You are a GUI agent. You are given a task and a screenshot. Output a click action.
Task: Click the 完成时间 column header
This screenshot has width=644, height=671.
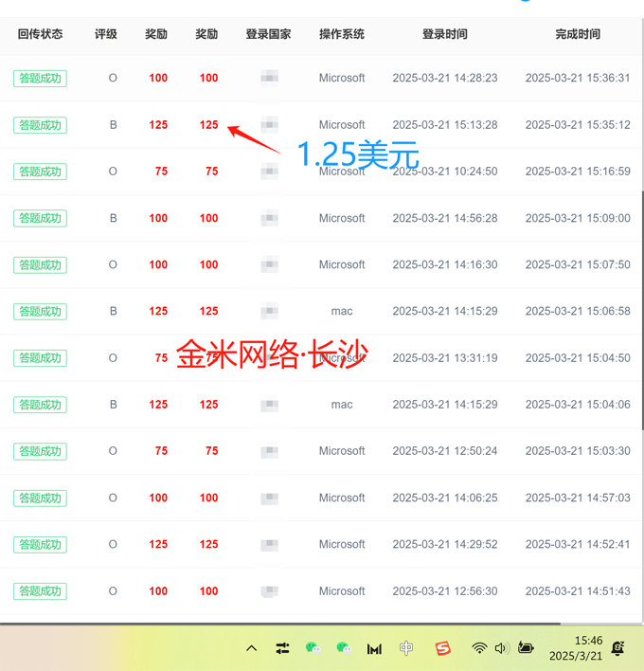[x=578, y=34]
